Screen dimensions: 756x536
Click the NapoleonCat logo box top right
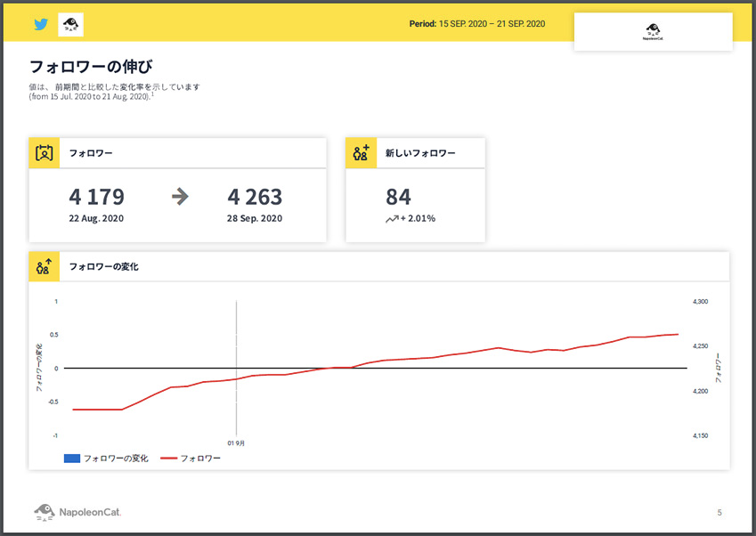(653, 31)
